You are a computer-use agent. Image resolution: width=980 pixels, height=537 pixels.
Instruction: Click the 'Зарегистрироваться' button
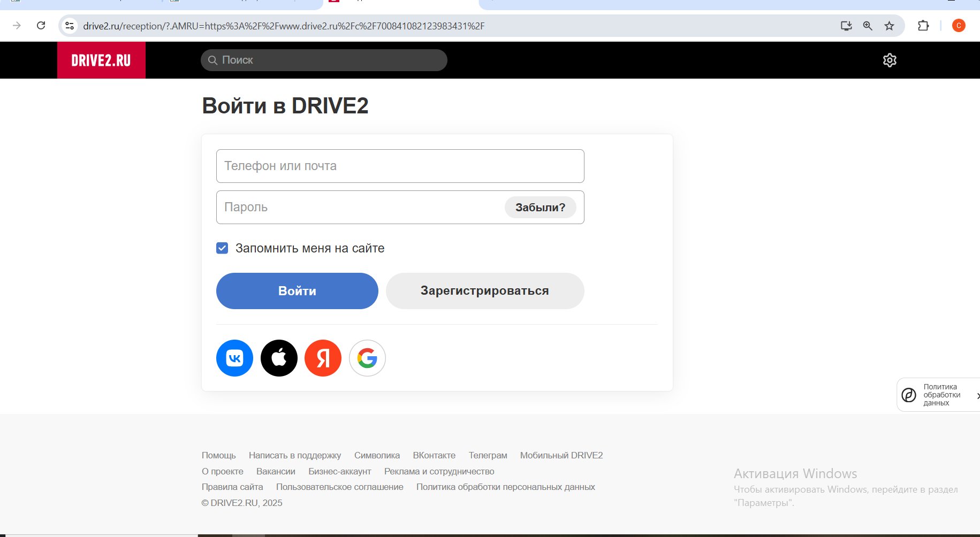[x=485, y=291]
